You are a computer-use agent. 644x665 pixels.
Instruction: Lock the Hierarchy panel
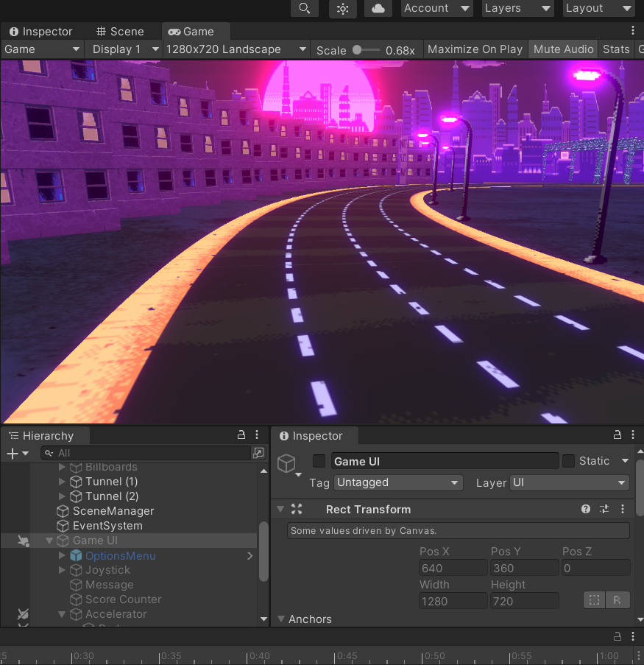(241, 434)
